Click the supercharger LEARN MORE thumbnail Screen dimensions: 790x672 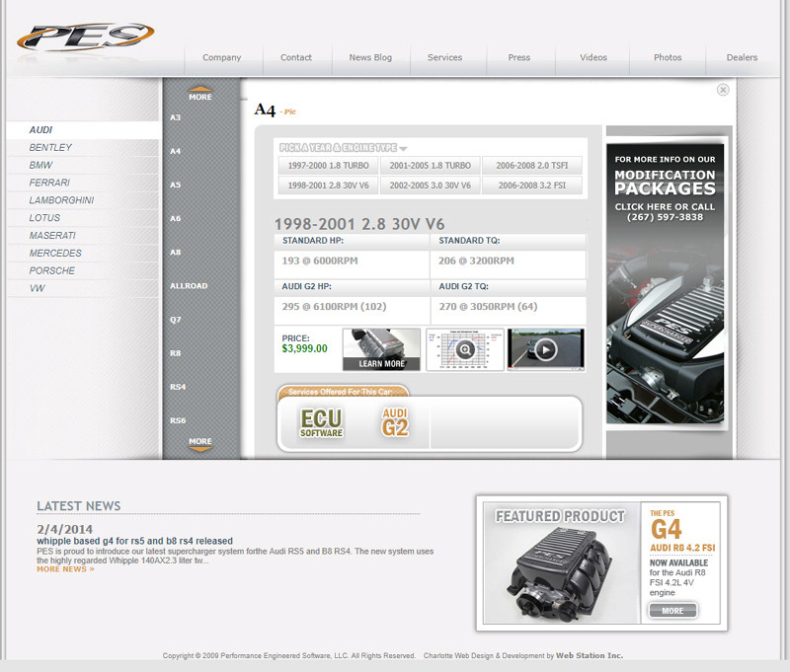381,349
